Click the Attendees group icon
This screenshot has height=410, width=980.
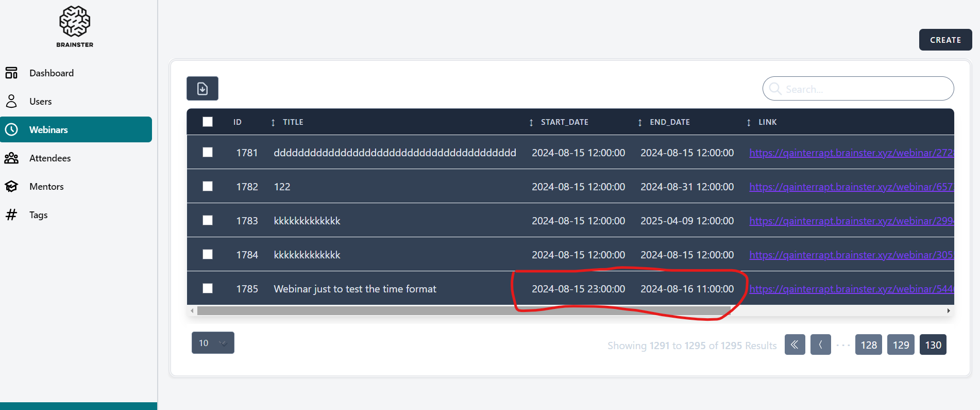click(x=11, y=158)
